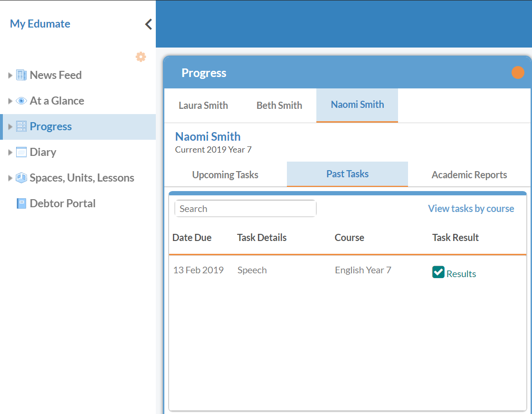Screen dimensions: 532x414
Task: Open the Upcoming Tasks tab
Action: pyautogui.click(x=225, y=175)
